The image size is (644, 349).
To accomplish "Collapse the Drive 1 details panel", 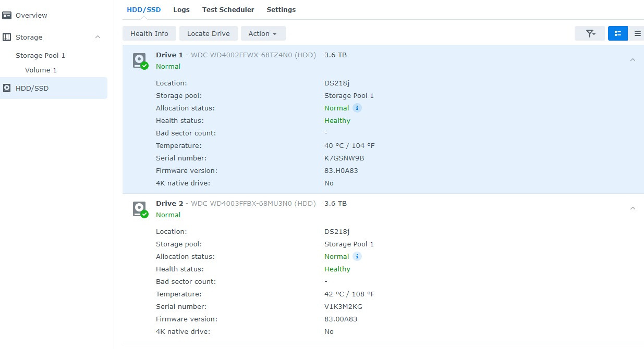I will point(633,60).
